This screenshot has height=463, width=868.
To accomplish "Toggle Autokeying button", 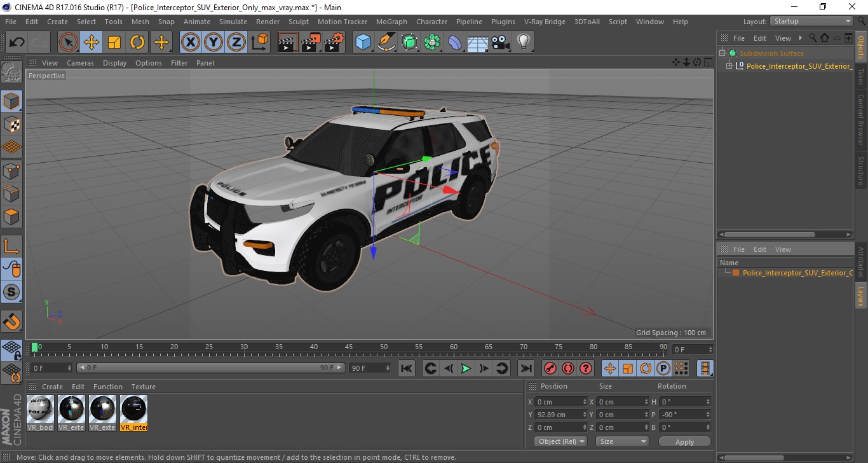I will click(568, 368).
